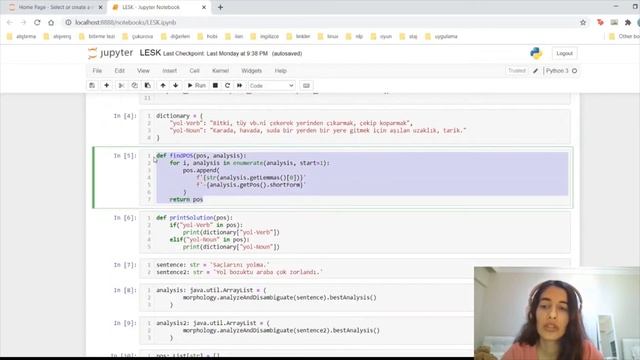Open the ingilizce bookmarks folder
640x360 pixels.
[264, 36]
